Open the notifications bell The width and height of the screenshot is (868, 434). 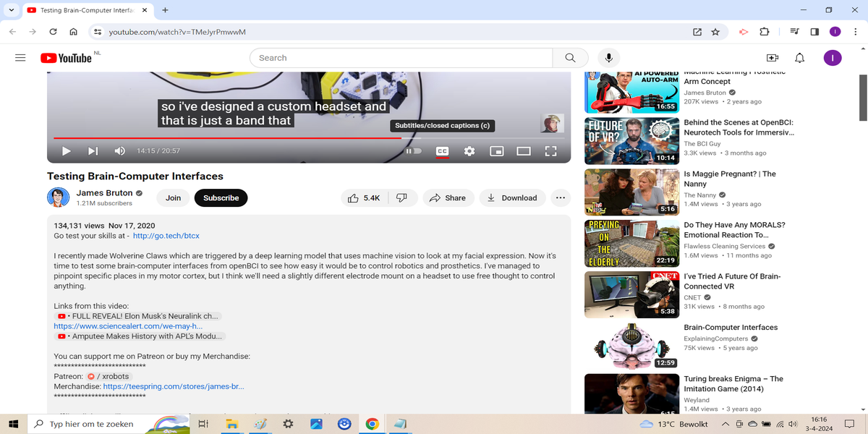click(x=799, y=58)
